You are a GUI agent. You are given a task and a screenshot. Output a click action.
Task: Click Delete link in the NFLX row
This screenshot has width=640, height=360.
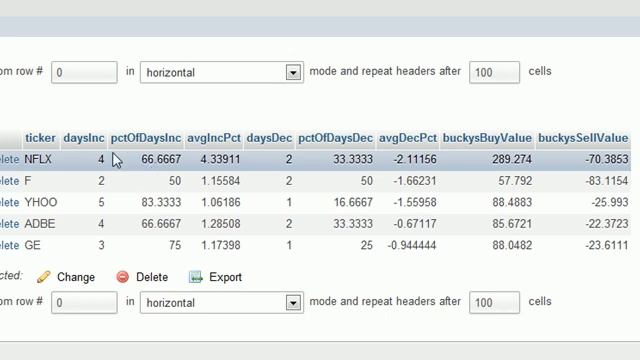[x=10, y=160]
